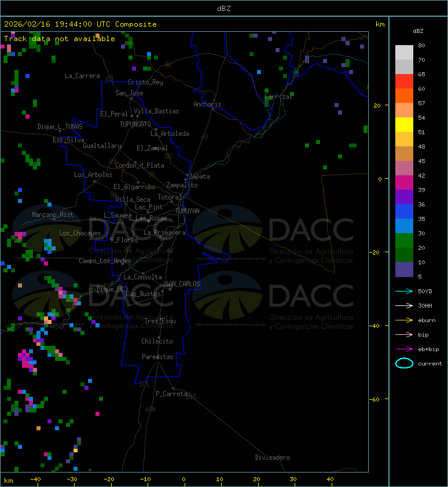Click the white 30HM arrow icon

404,306
